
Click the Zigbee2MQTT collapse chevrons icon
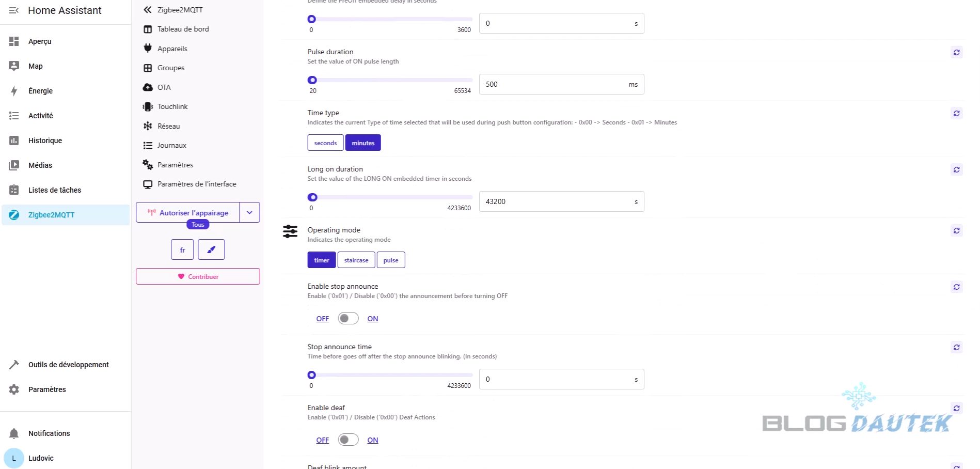coord(148,10)
